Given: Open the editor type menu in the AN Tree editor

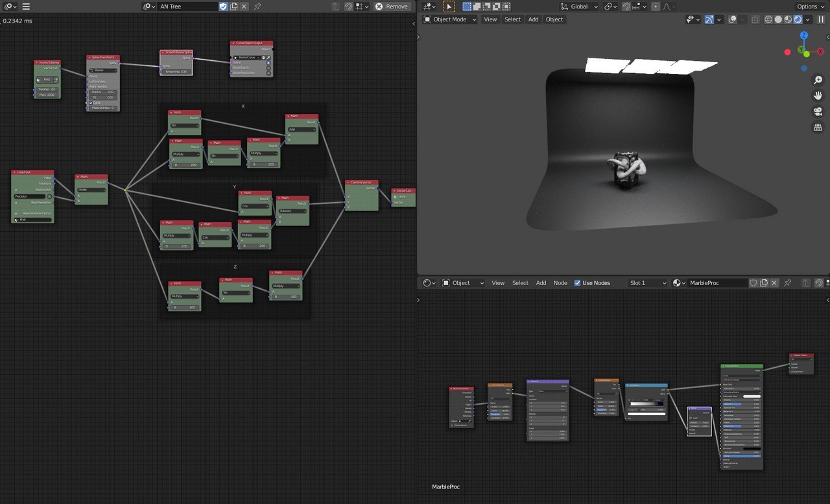Looking at the screenshot, I should tap(10, 6).
